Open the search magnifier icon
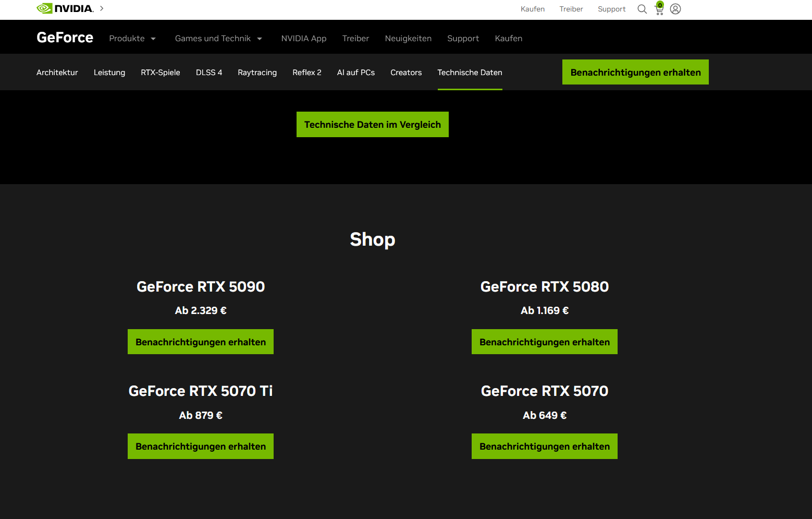 point(642,9)
